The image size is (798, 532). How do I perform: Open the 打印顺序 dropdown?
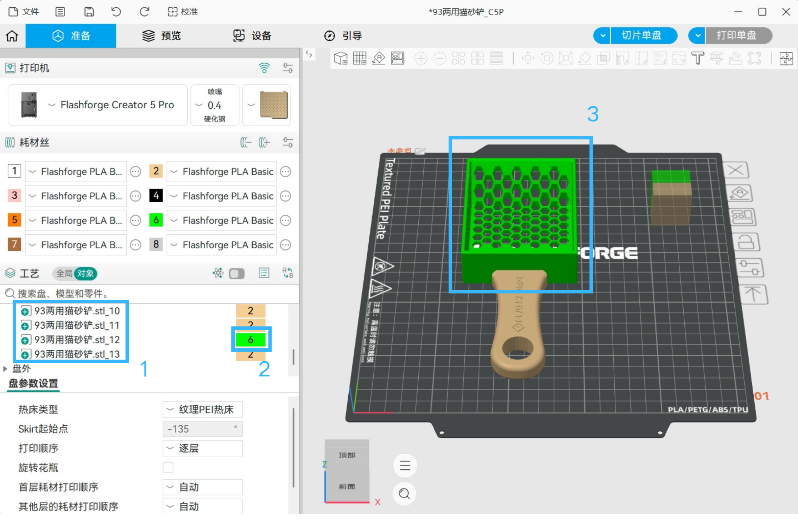point(203,448)
